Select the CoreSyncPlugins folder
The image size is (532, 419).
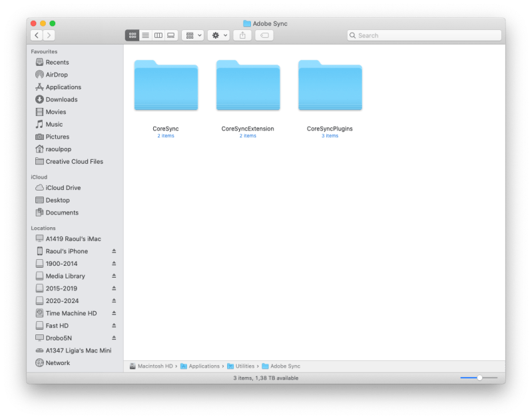click(x=330, y=86)
